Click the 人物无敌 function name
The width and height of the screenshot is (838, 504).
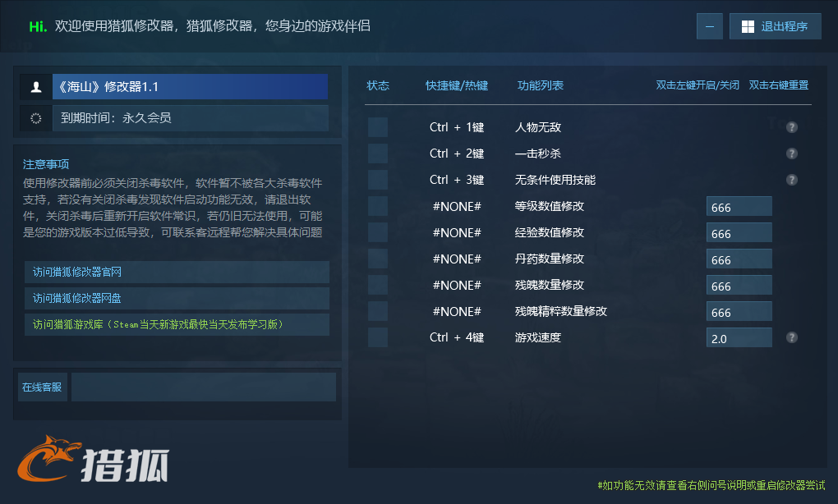[537, 127]
